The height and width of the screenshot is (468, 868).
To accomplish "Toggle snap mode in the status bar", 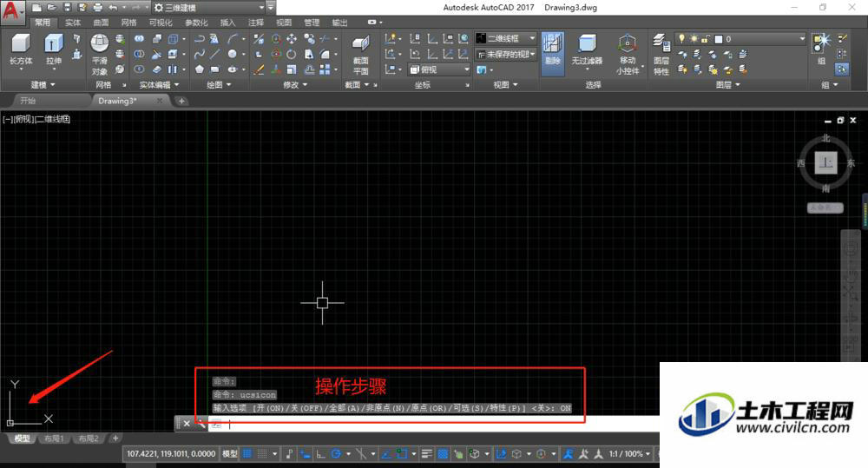I will [262, 454].
